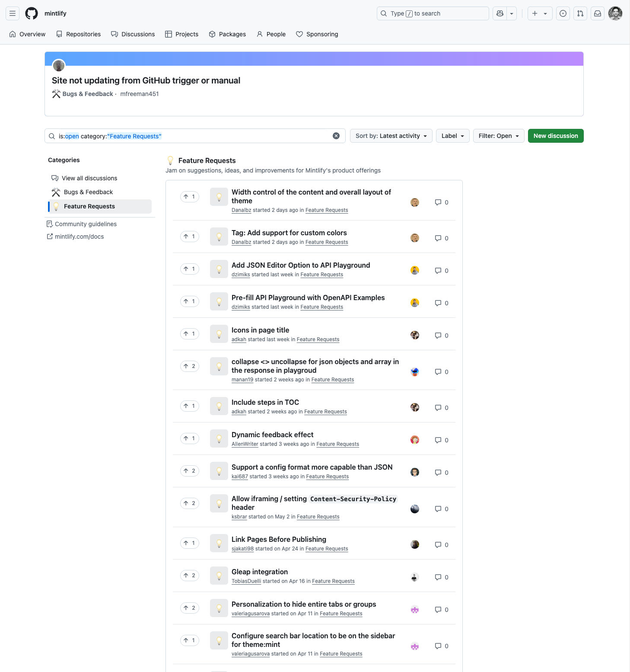The width and height of the screenshot is (630, 672).
Task: View AllenWriter's profile link
Action: point(245,444)
